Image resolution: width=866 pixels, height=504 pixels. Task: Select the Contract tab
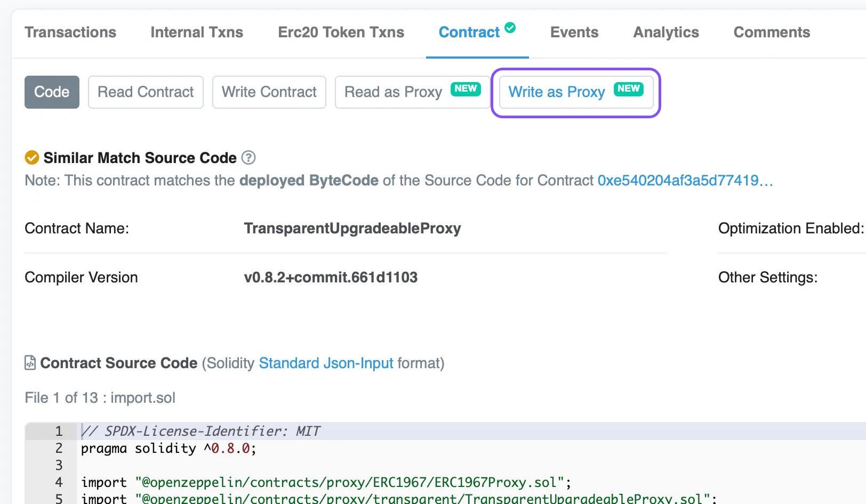[469, 32]
